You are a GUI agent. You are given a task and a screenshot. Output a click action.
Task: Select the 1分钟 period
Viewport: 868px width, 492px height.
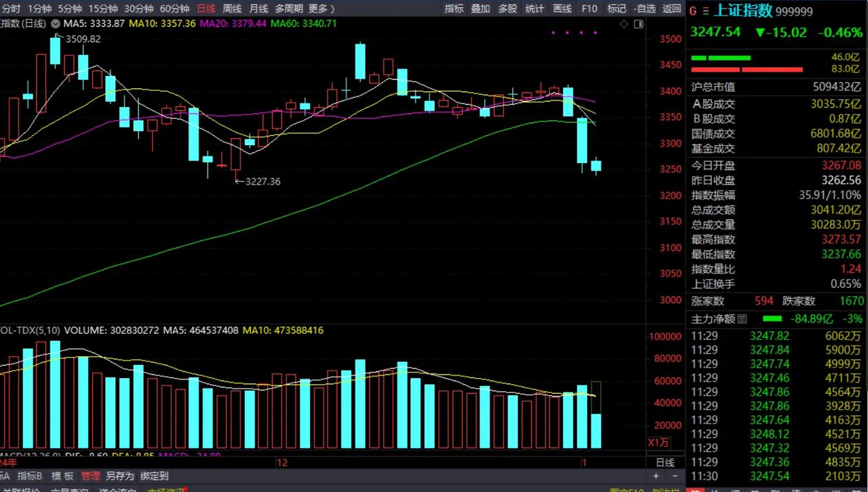39,9
